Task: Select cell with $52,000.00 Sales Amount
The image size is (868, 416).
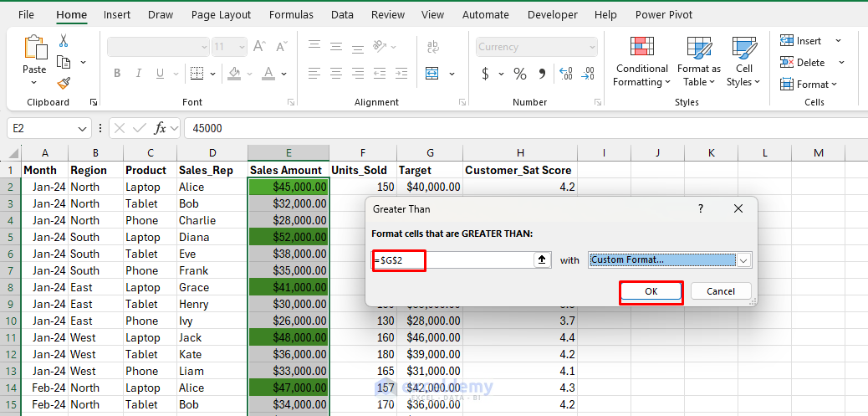Action: [288, 237]
